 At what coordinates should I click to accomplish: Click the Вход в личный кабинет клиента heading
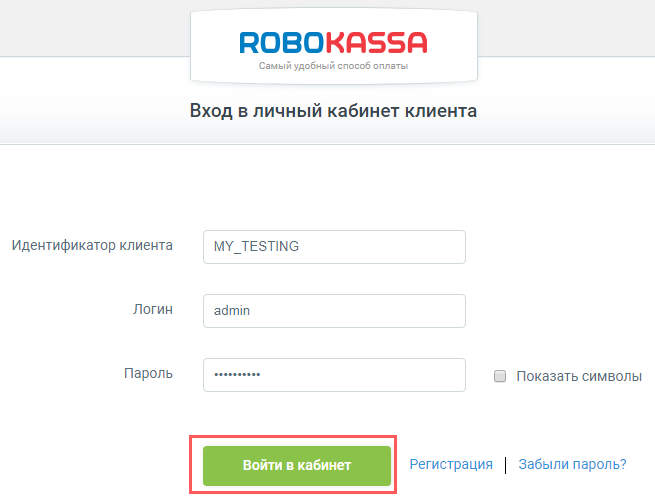click(333, 111)
